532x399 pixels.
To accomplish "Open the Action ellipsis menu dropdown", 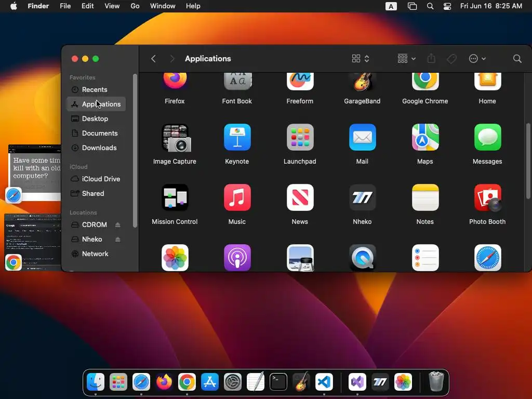I will coord(477,59).
